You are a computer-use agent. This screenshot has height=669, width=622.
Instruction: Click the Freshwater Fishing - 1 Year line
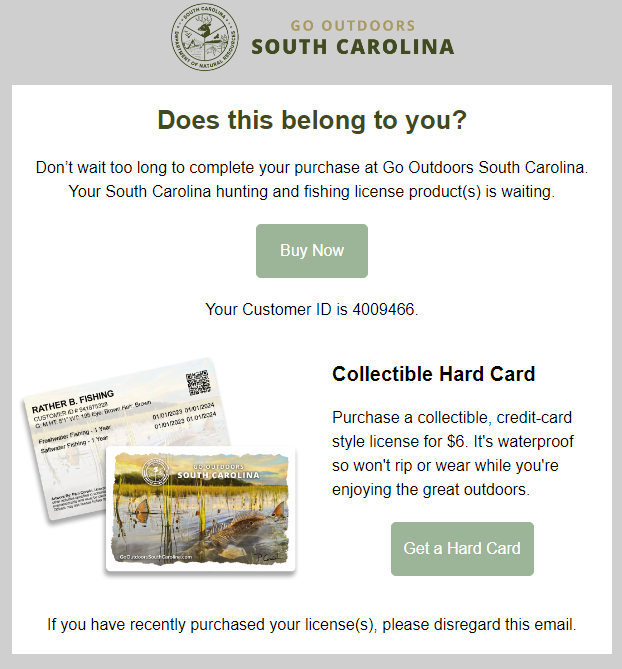[x=75, y=434]
